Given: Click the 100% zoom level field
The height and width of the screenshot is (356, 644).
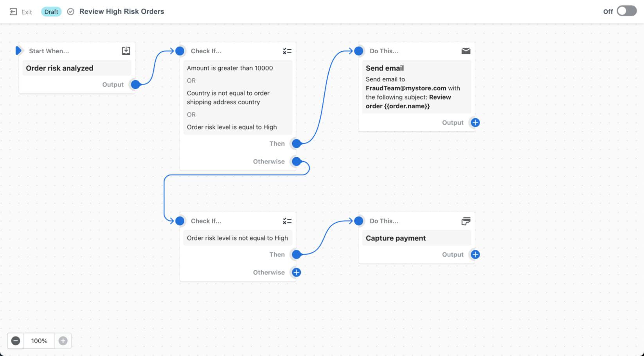Looking at the screenshot, I should click(x=39, y=341).
